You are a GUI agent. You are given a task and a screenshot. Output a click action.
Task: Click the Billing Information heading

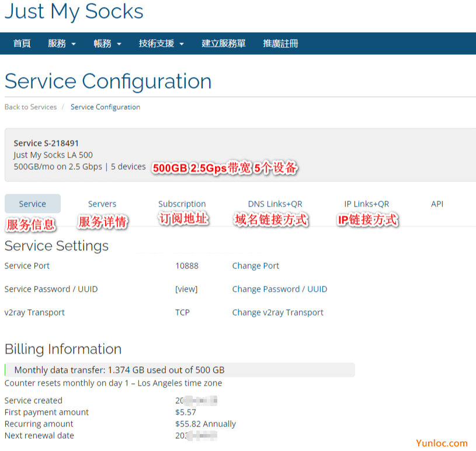tap(63, 349)
